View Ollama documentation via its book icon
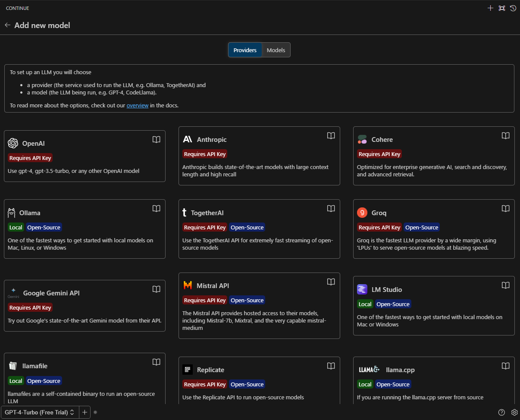 pos(156,208)
